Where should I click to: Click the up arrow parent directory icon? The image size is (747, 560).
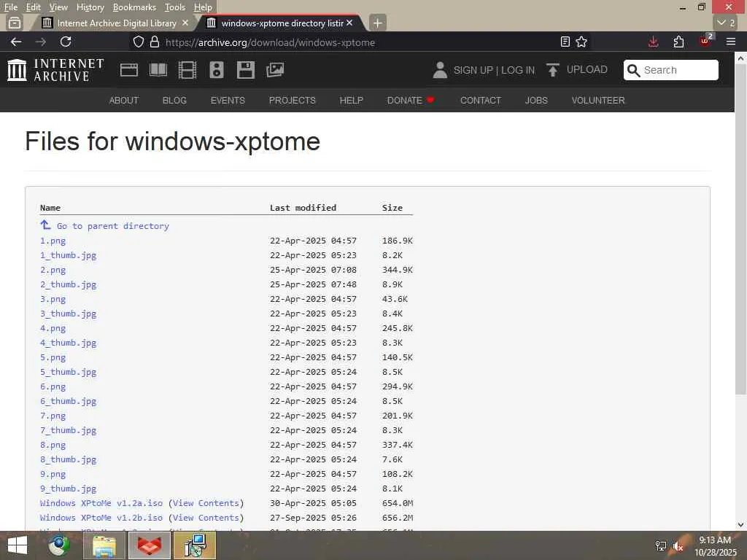click(x=45, y=225)
